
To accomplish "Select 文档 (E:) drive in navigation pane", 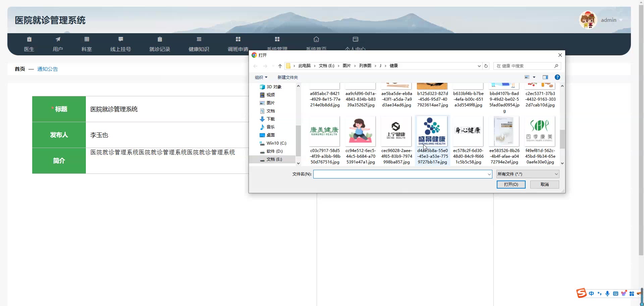I will click(272, 159).
